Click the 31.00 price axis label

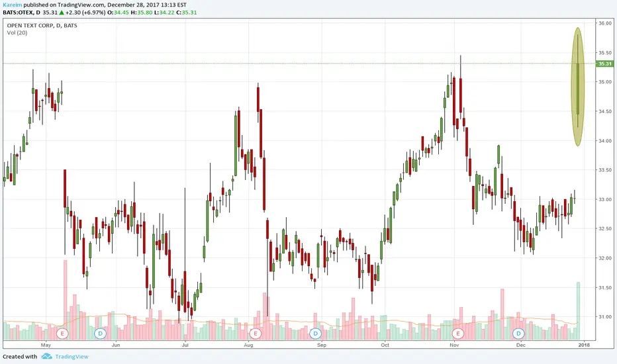click(605, 317)
